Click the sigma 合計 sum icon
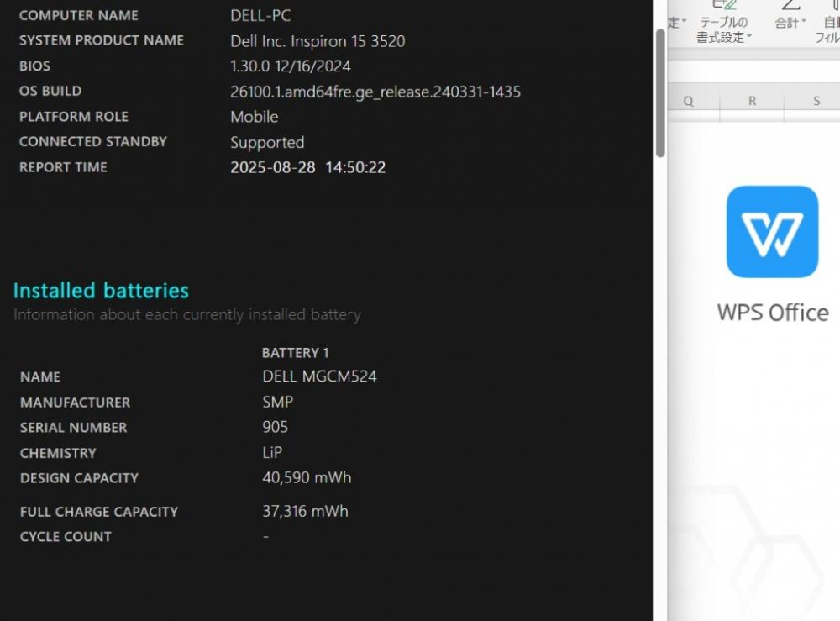The width and height of the screenshot is (840, 621). pos(790,5)
